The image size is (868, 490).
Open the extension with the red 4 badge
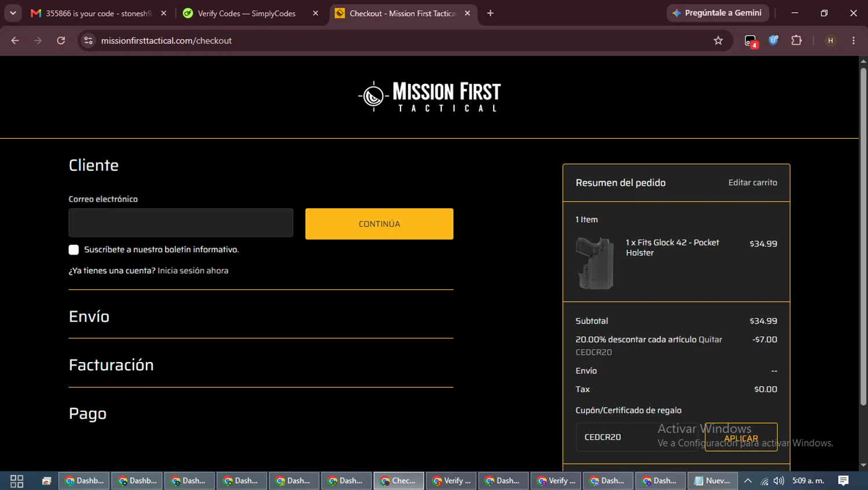coord(751,40)
